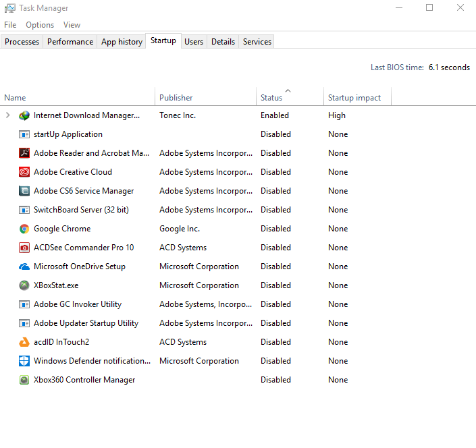Open the File menu
The width and height of the screenshot is (476, 448).
[10, 25]
